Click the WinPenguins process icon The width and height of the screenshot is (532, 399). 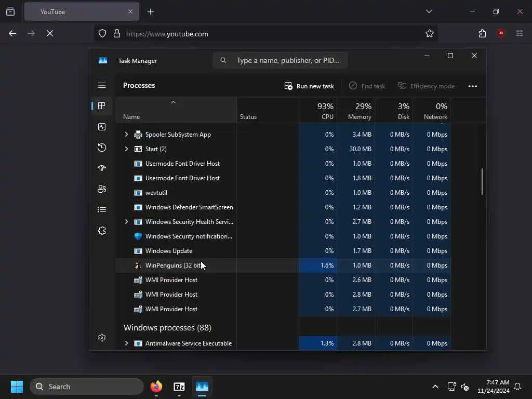pos(138,265)
